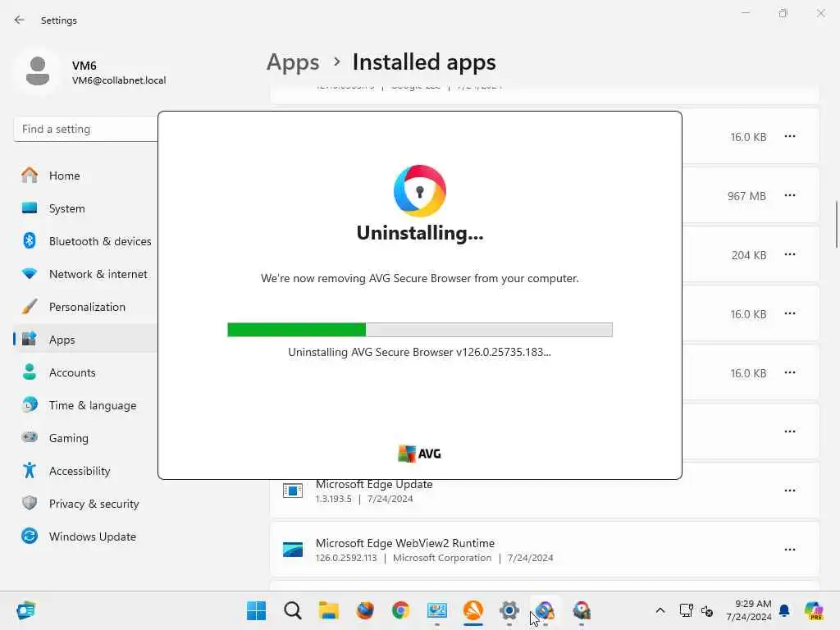Open more options for Microsoft Edge Update
This screenshot has height=630, width=840.
click(x=790, y=491)
